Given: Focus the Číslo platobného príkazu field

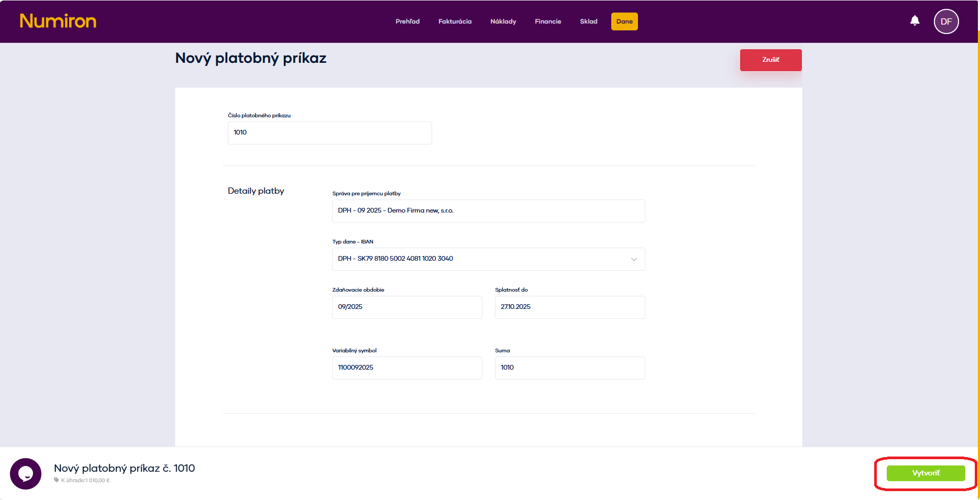Looking at the screenshot, I should point(329,133).
